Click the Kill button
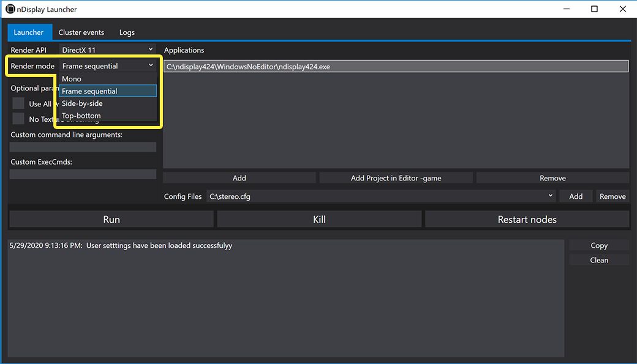 coord(319,219)
